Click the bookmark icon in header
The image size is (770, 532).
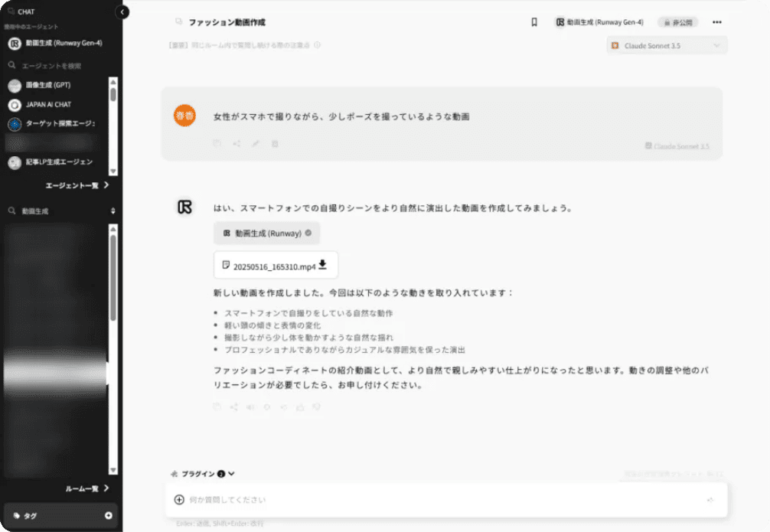534,22
